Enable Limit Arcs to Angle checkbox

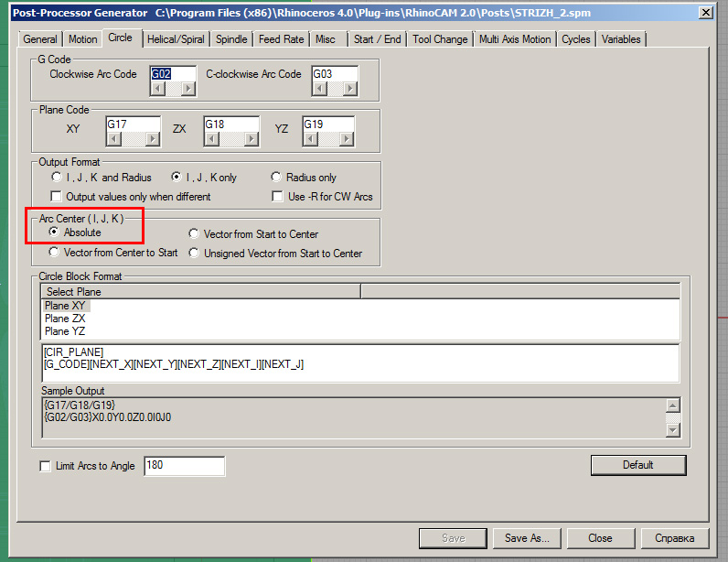pos(45,466)
